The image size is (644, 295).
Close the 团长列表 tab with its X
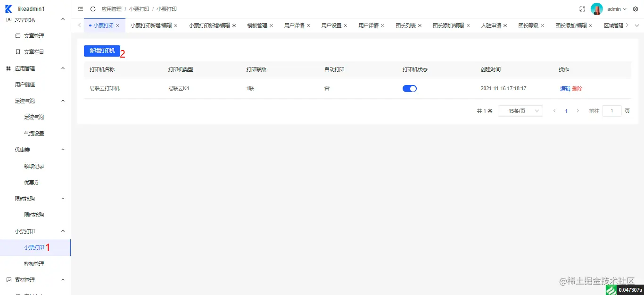420,25
